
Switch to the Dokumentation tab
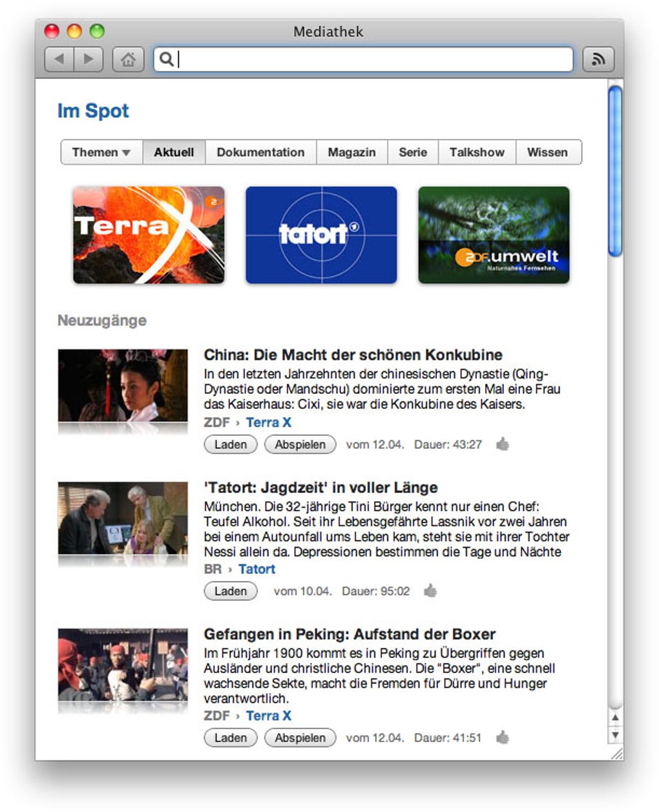tap(260, 152)
